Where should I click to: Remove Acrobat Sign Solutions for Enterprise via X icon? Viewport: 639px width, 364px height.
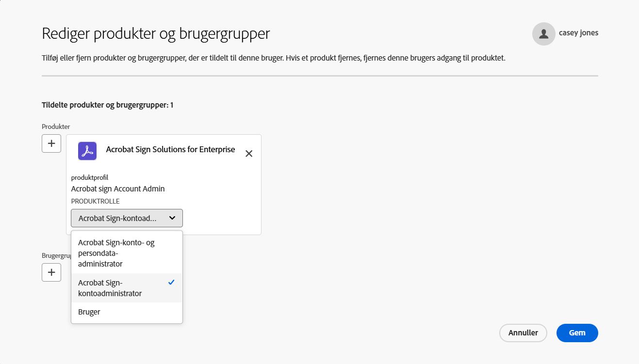[x=249, y=153]
